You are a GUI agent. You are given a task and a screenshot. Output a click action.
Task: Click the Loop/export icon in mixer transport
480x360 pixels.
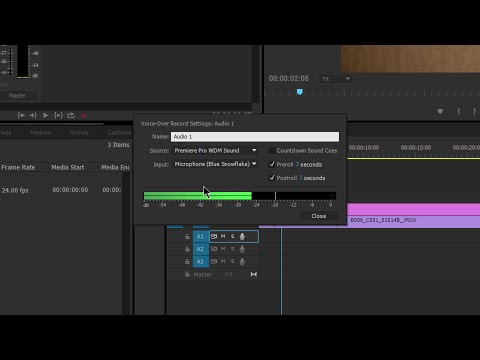(x=71, y=115)
